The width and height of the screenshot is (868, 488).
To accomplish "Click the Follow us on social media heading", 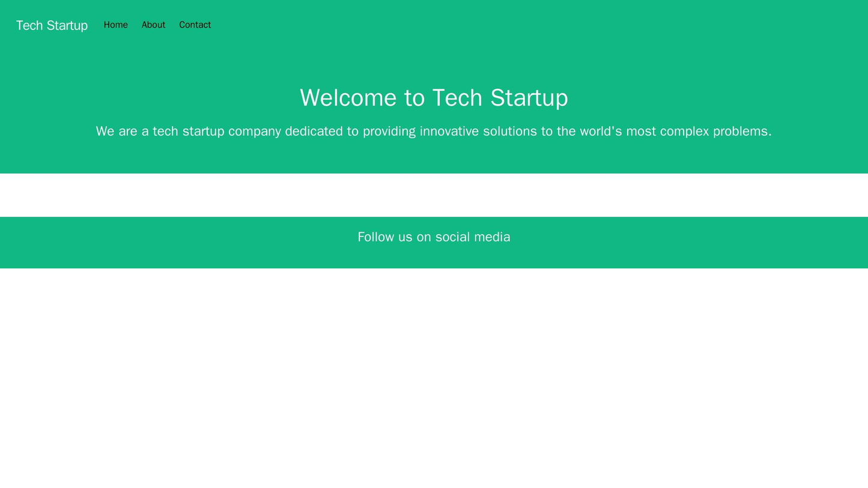I will (434, 236).
